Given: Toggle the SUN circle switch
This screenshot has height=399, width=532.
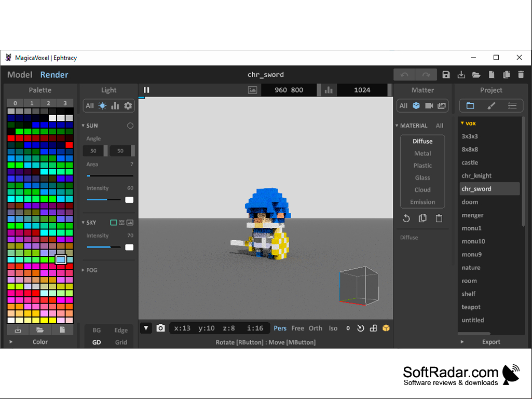Looking at the screenshot, I should (x=130, y=126).
